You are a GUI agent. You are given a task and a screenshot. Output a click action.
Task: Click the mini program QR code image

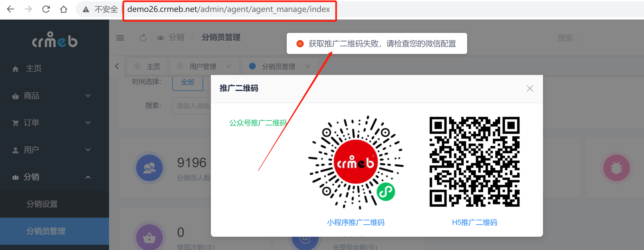(x=356, y=163)
